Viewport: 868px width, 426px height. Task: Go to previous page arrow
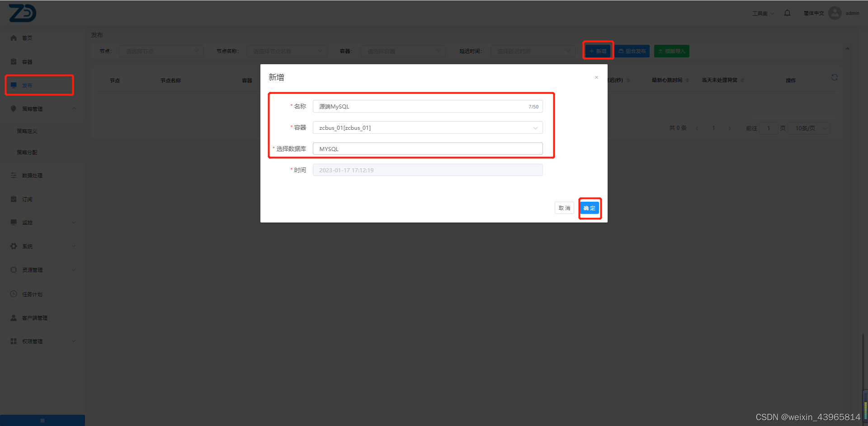(697, 128)
